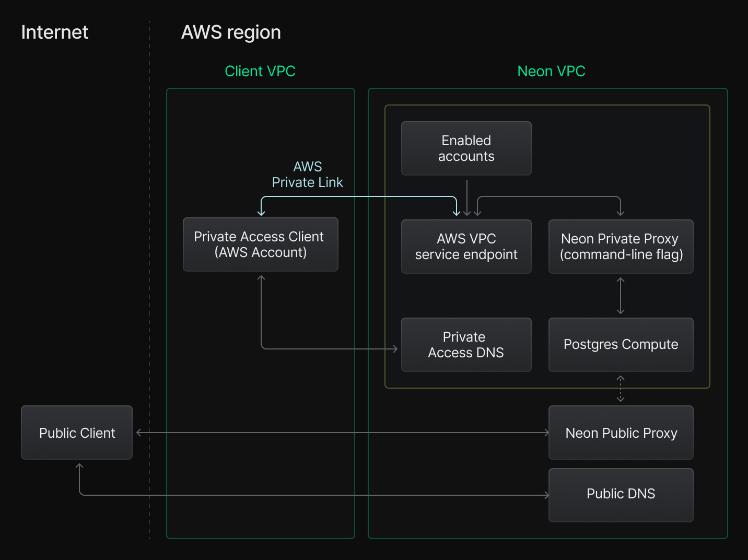Select the Neon Public Proxy box

(621, 433)
